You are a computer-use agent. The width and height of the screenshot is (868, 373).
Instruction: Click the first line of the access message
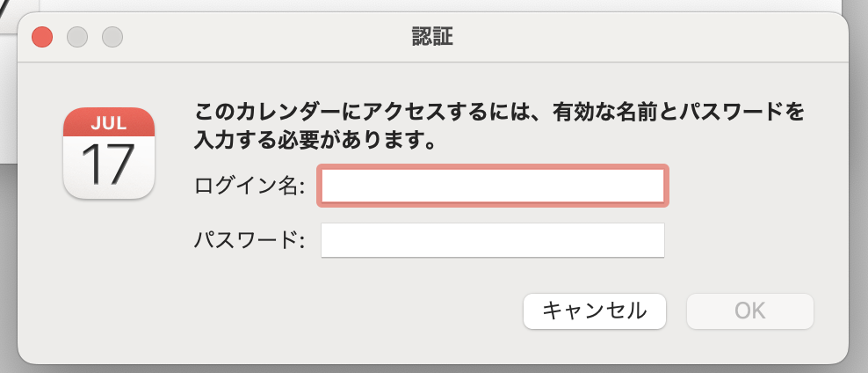coord(499,113)
